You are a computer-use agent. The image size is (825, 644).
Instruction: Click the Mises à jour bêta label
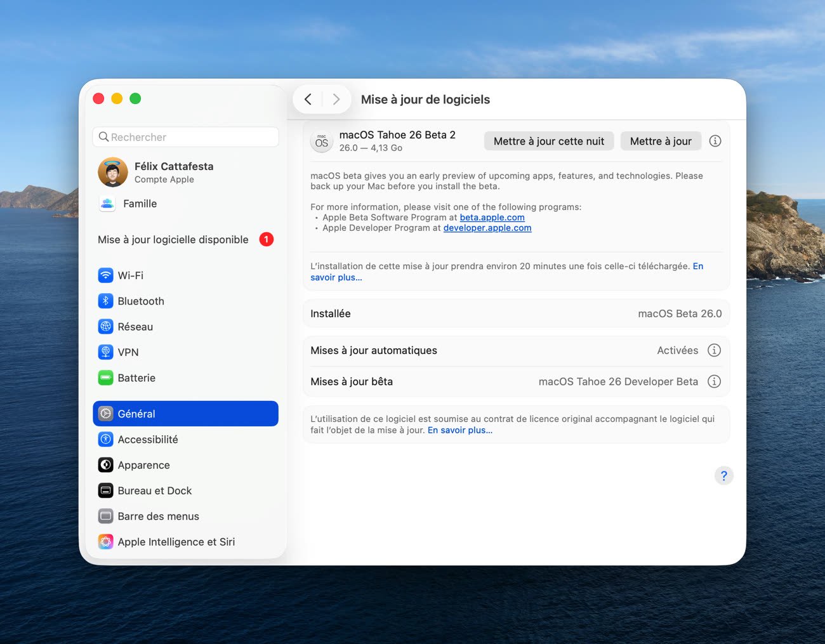[352, 381]
